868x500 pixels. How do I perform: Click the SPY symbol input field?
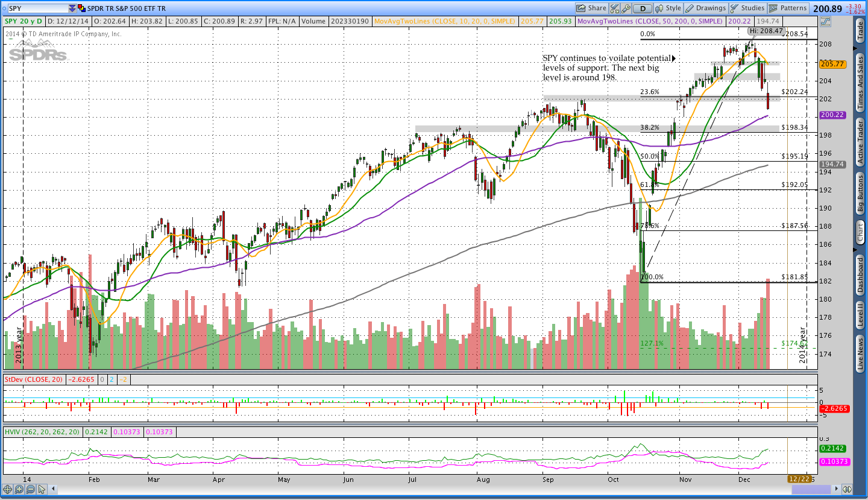click(x=37, y=8)
